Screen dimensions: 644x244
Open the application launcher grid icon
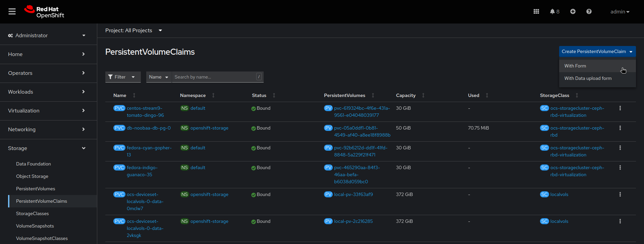(536, 12)
